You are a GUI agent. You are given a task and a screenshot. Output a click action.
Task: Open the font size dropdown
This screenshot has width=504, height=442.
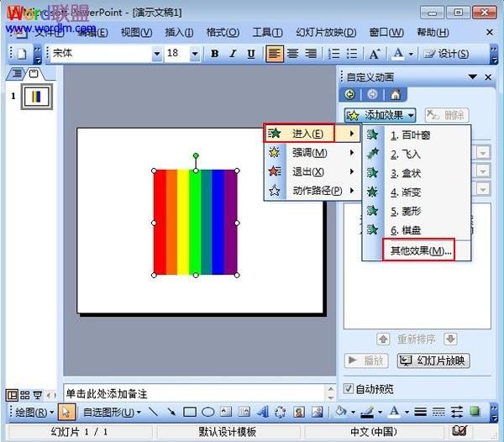pos(195,54)
